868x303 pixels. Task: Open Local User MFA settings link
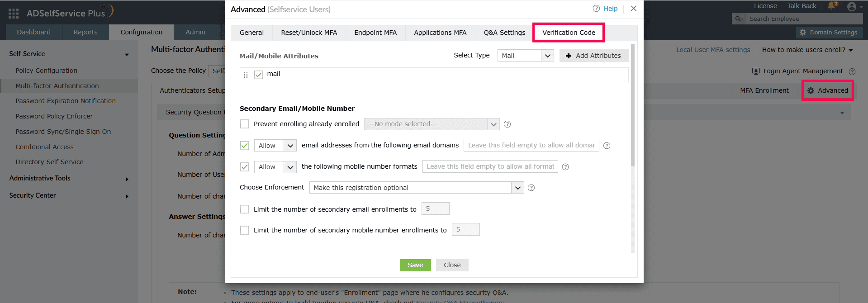(713, 50)
